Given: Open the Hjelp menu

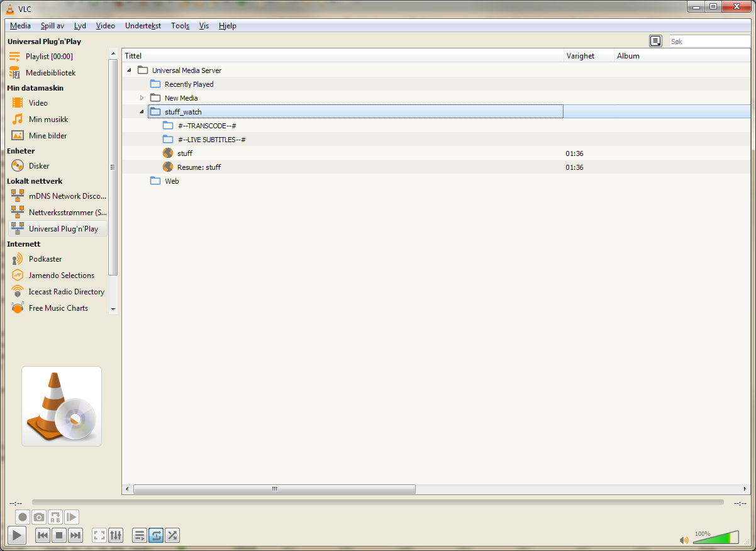Looking at the screenshot, I should click(227, 26).
